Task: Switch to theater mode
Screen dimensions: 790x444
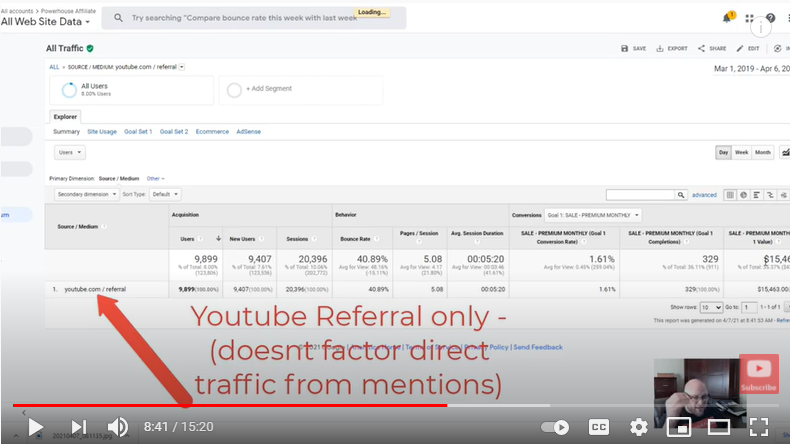Action: [x=719, y=427]
